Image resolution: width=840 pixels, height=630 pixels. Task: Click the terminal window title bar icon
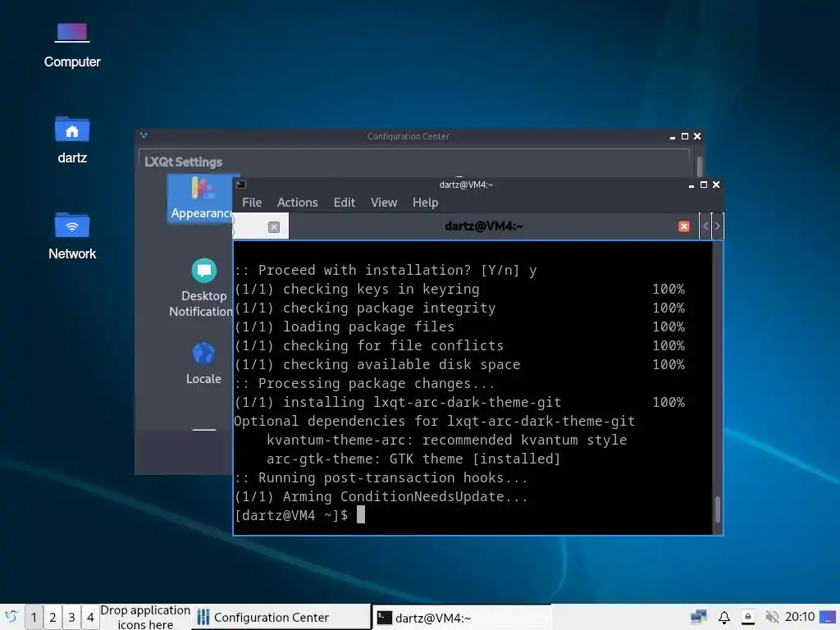[241, 185]
